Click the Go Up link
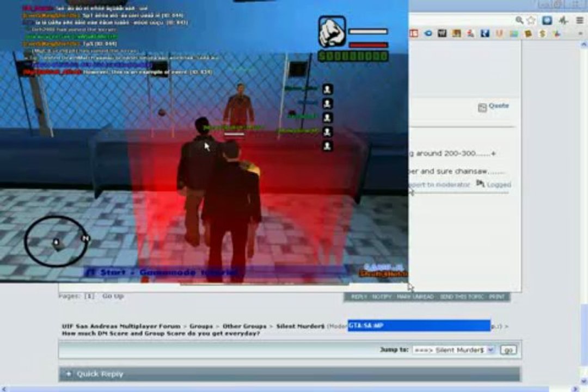 pyautogui.click(x=113, y=296)
